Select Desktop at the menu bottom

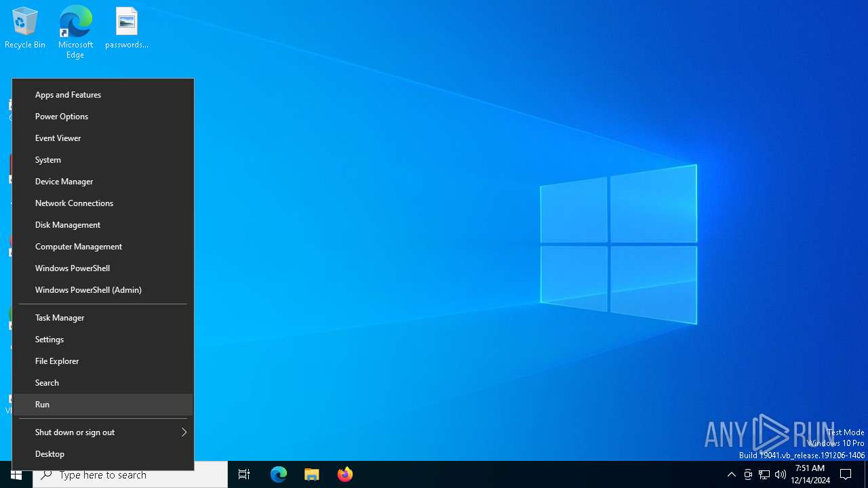click(103, 454)
